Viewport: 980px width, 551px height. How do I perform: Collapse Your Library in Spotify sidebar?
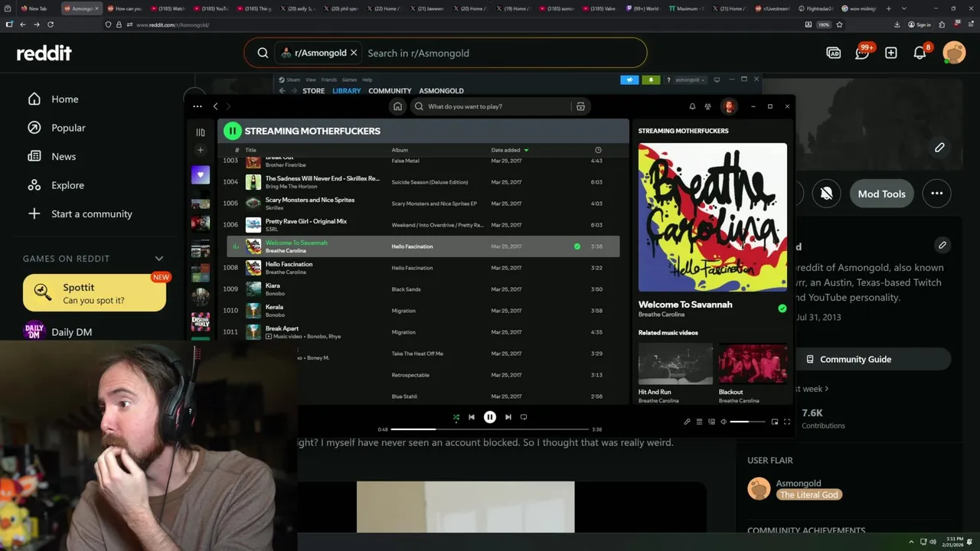point(201,132)
